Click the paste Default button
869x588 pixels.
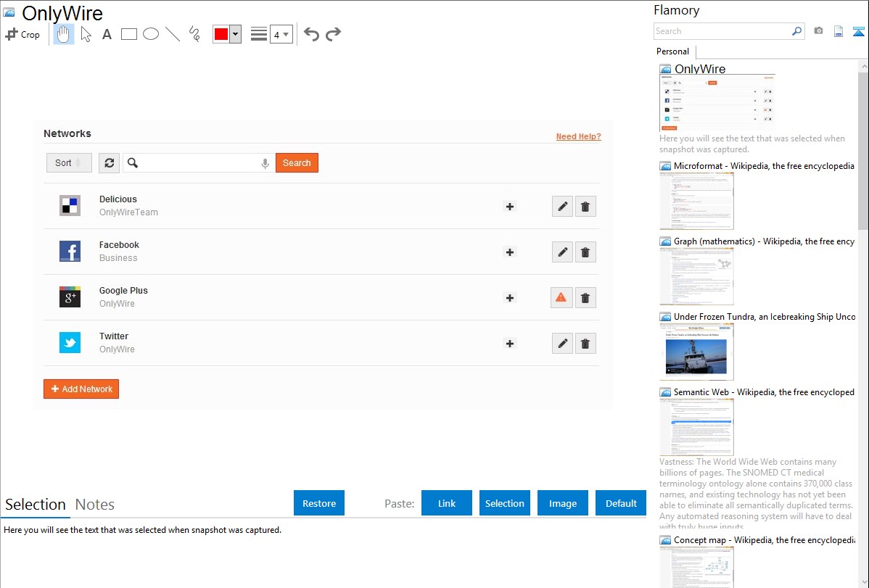tap(621, 503)
